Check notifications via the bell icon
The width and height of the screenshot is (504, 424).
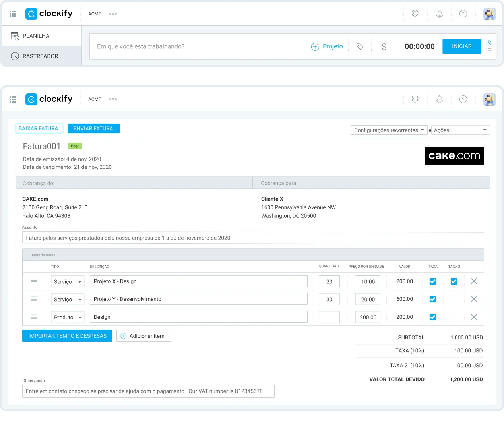pos(439,14)
